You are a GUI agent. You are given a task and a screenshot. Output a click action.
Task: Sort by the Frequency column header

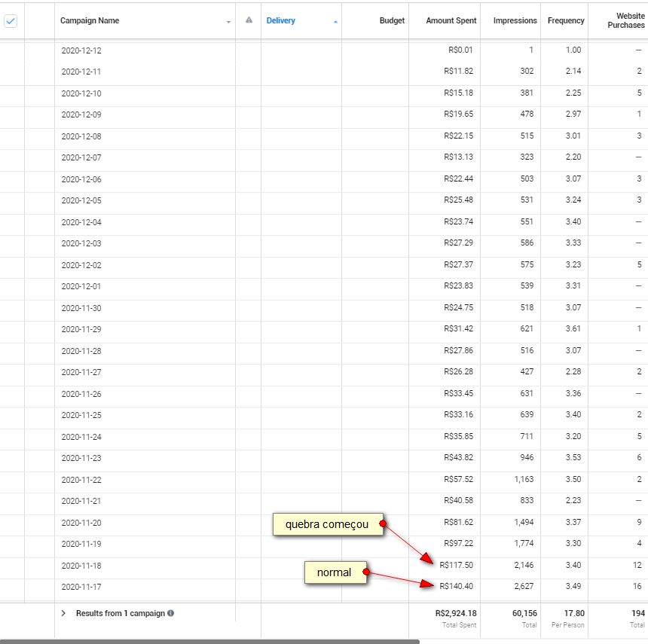[566, 20]
